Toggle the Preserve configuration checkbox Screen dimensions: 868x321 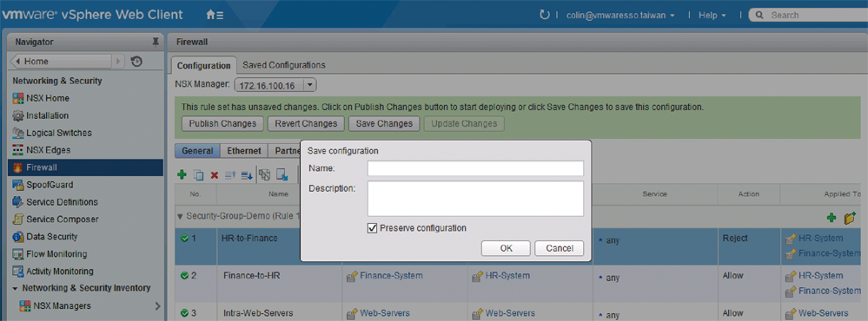[373, 227]
